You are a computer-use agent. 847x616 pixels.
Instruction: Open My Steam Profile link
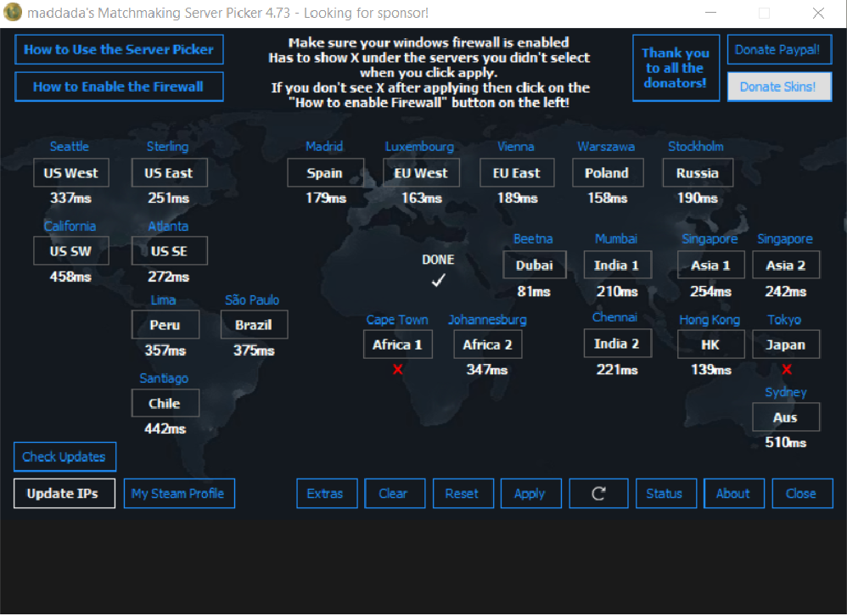[179, 494]
